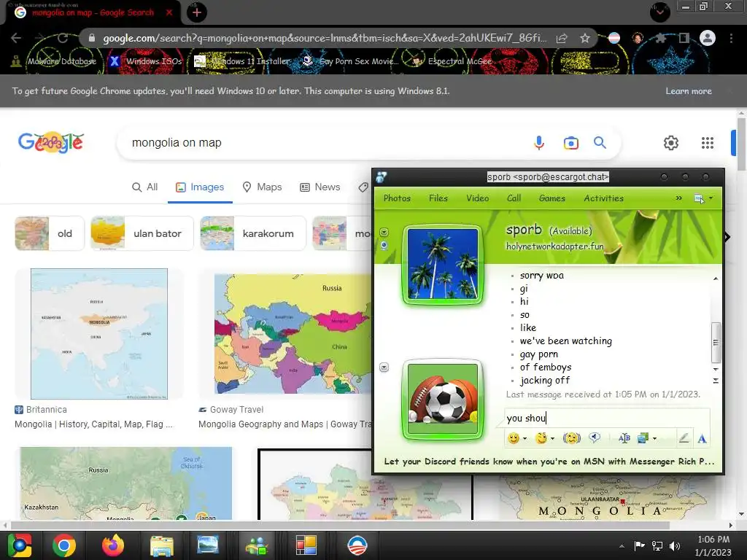747x560 pixels.
Task: Click the Google doodle logo
Action: [50, 142]
